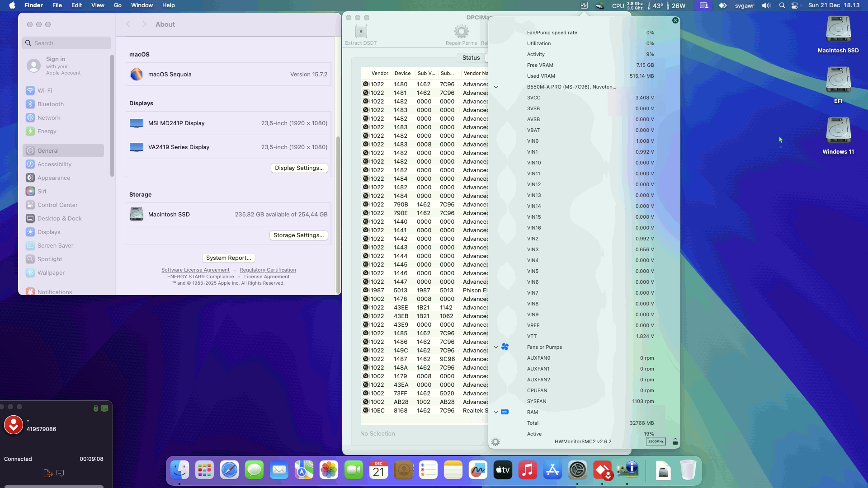Switch to the Status tab in DPCIManager
Image resolution: width=868 pixels, height=488 pixels.
[471, 58]
